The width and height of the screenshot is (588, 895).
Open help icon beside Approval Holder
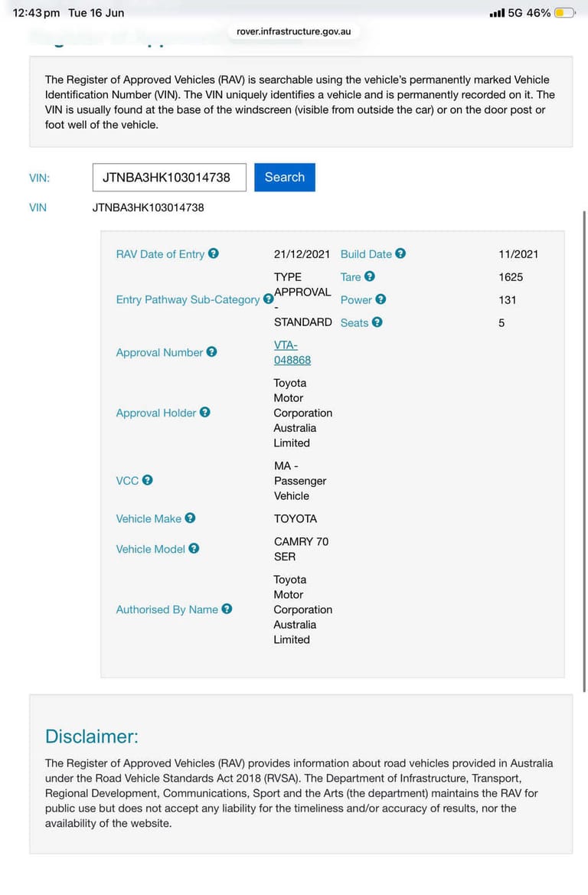point(205,412)
